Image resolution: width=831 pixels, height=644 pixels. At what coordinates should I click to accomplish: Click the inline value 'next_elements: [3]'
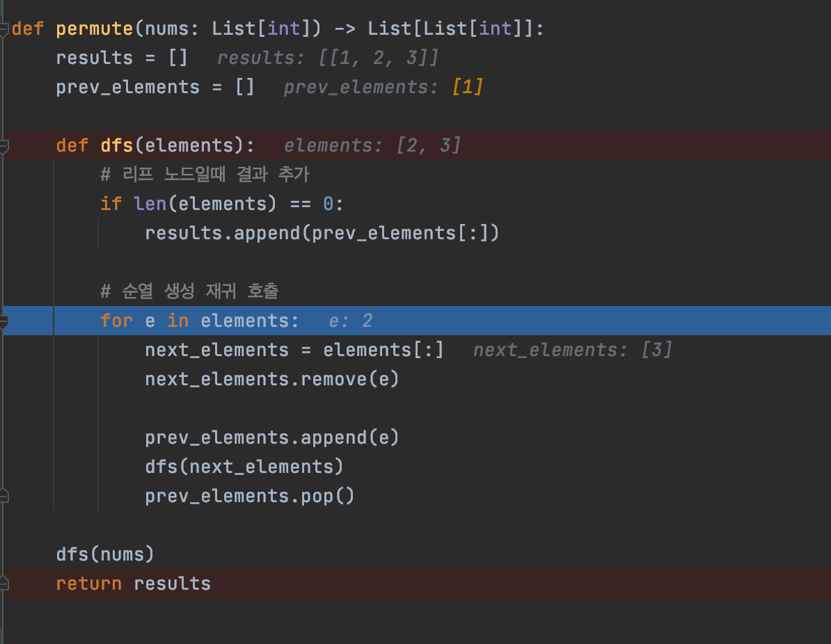click(572, 350)
